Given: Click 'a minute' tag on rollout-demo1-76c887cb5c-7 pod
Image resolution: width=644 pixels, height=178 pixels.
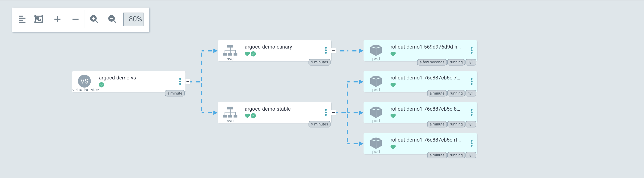Looking at the screenshot, I should pyautogui.click(x=437, y=93).
